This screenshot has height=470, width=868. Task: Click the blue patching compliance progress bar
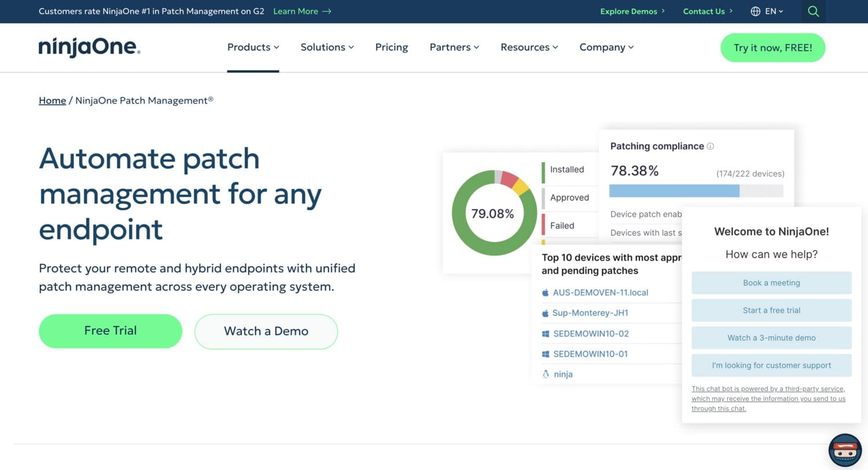pos(674,190)
